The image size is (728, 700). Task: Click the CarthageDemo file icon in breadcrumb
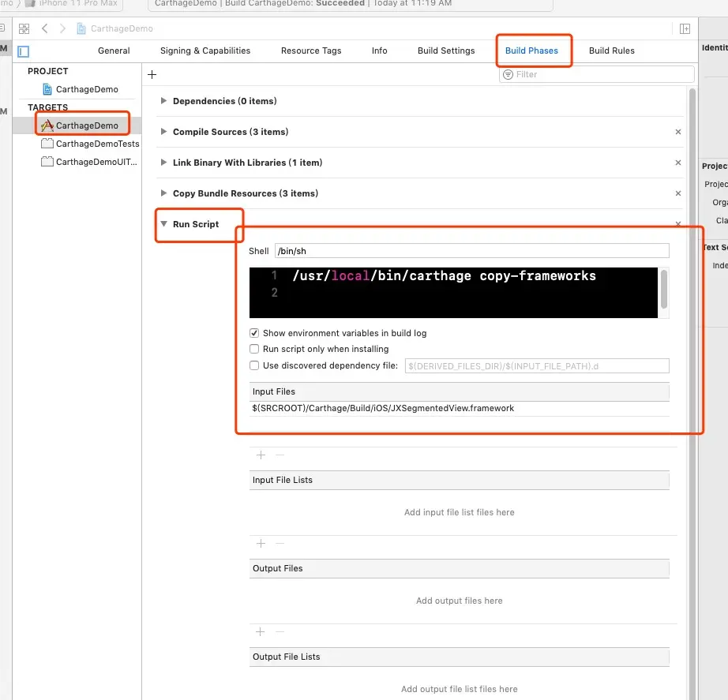pyautogui.click(x=81, y=28)
